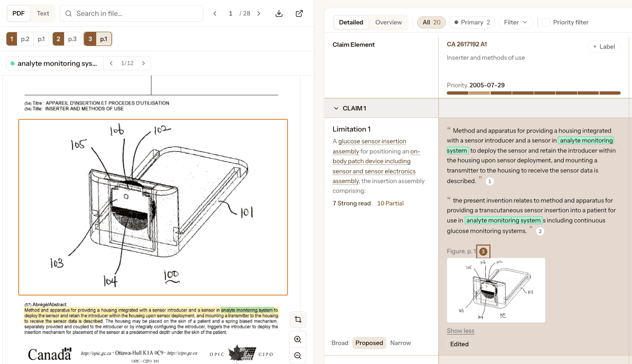Viewport: 632px width, 364px height.
Task: Go to next highlight match
Action: pos(143,63)
